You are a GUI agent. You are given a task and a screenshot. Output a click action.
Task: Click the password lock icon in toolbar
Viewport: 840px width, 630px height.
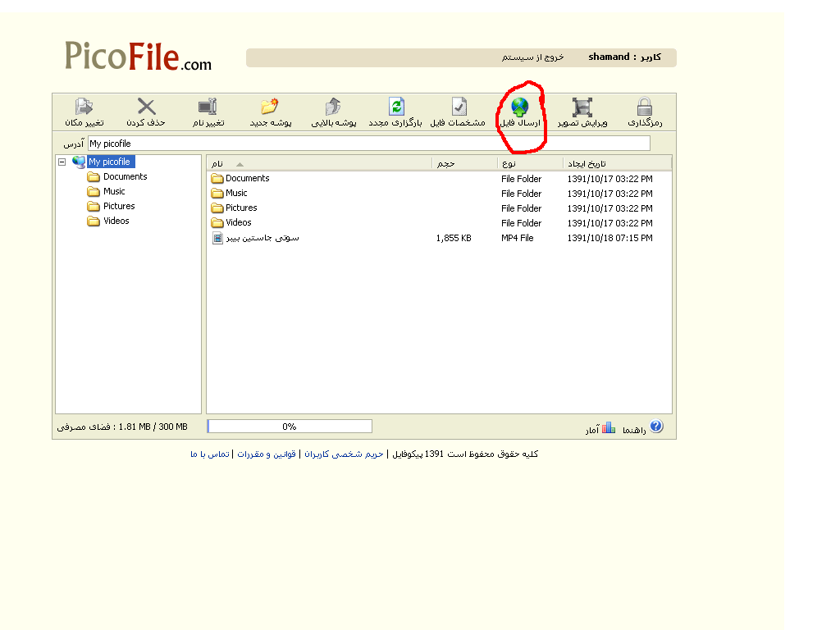coord(645,107)
